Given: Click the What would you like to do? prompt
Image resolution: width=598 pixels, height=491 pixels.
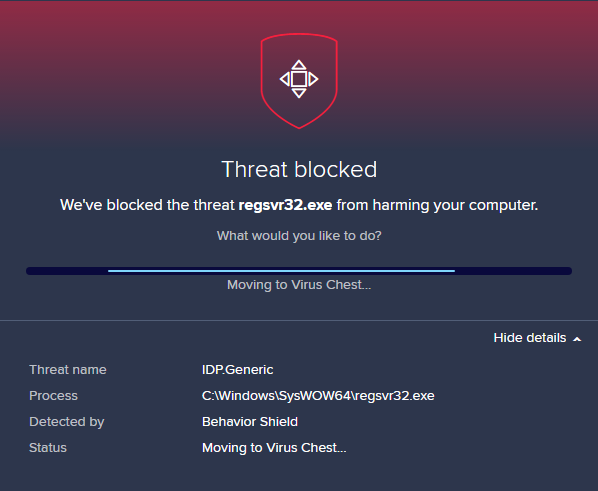Looking at the screenshot, I should pos(299,236).
